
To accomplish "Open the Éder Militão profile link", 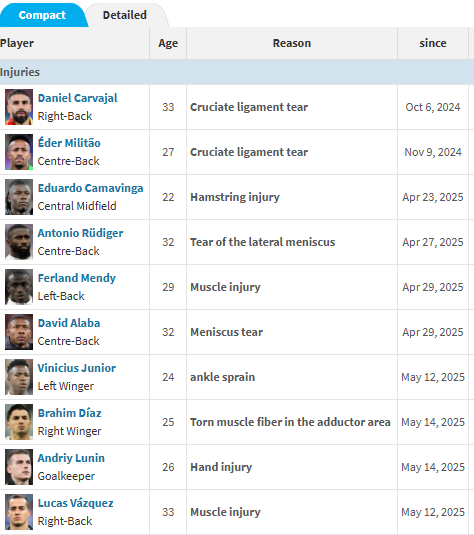I will click(x=69, y=143).
